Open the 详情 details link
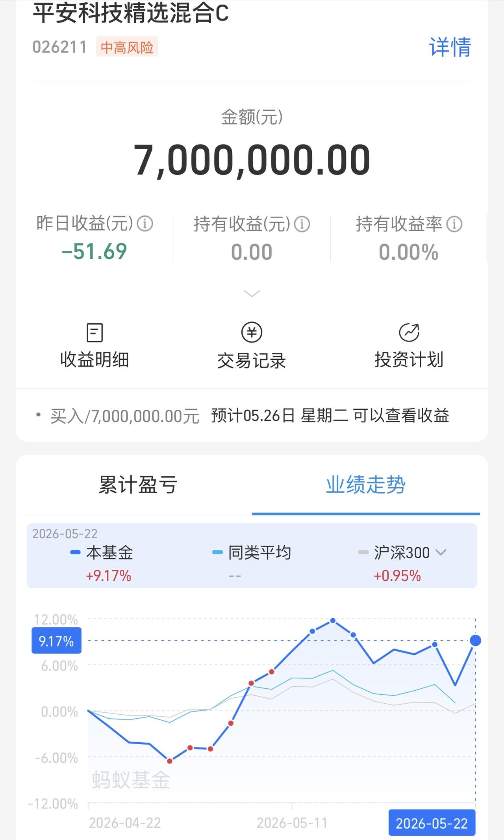The height and width of the screenshot is (840, 504). [x=450, y=47]
